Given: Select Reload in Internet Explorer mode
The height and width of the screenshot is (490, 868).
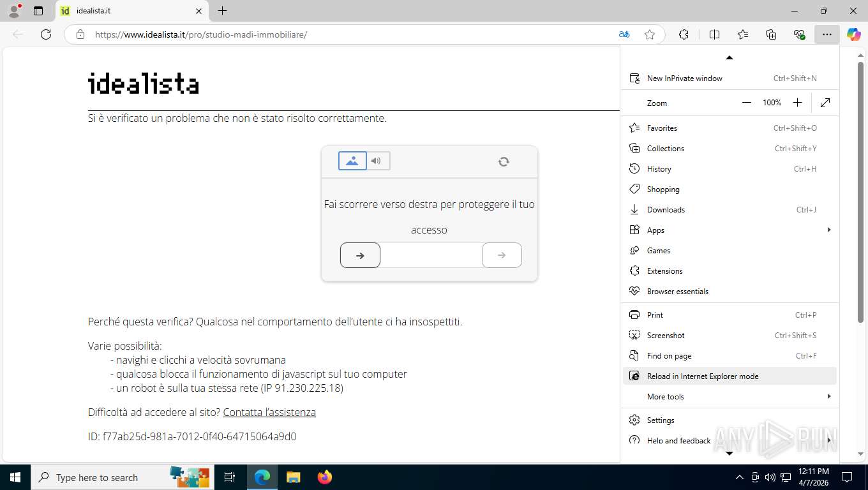Looking at the screenshot, I should coord(729,376).
